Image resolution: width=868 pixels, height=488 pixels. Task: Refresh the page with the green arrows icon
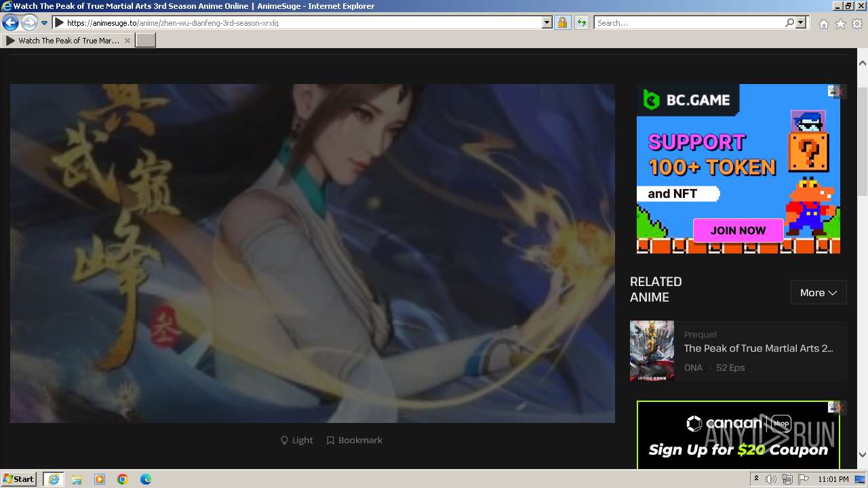581,23
